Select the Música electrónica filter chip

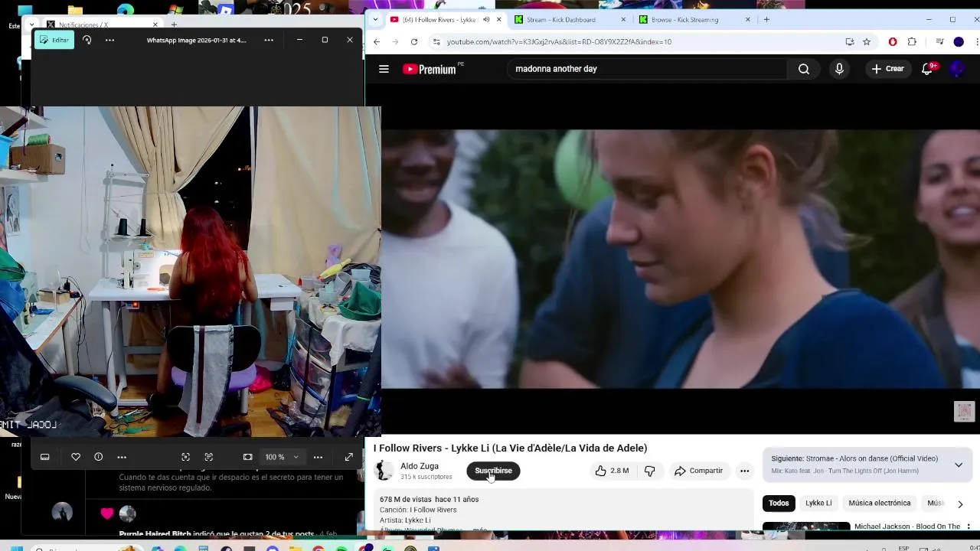880,503
